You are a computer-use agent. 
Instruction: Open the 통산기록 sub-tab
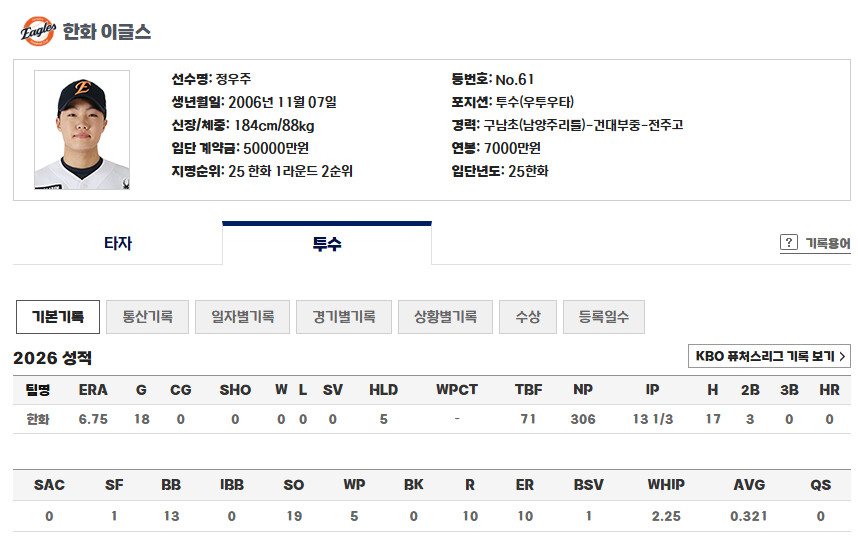pos(147,317)
